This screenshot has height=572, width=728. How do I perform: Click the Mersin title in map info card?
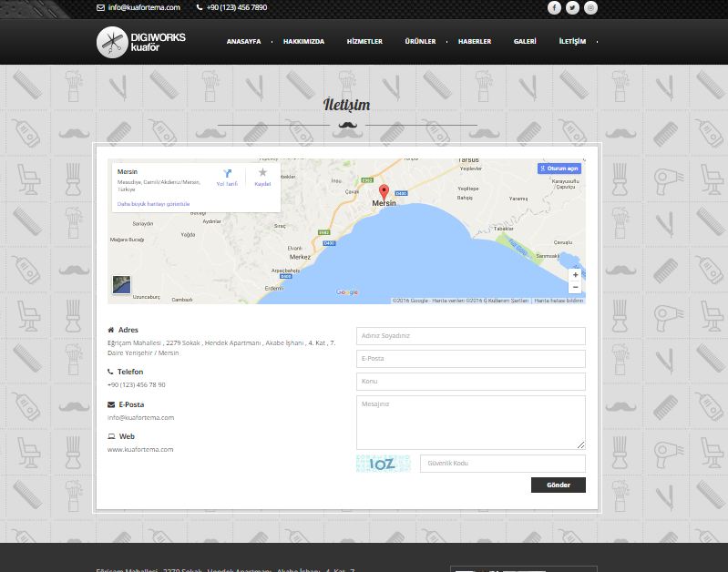128,172
